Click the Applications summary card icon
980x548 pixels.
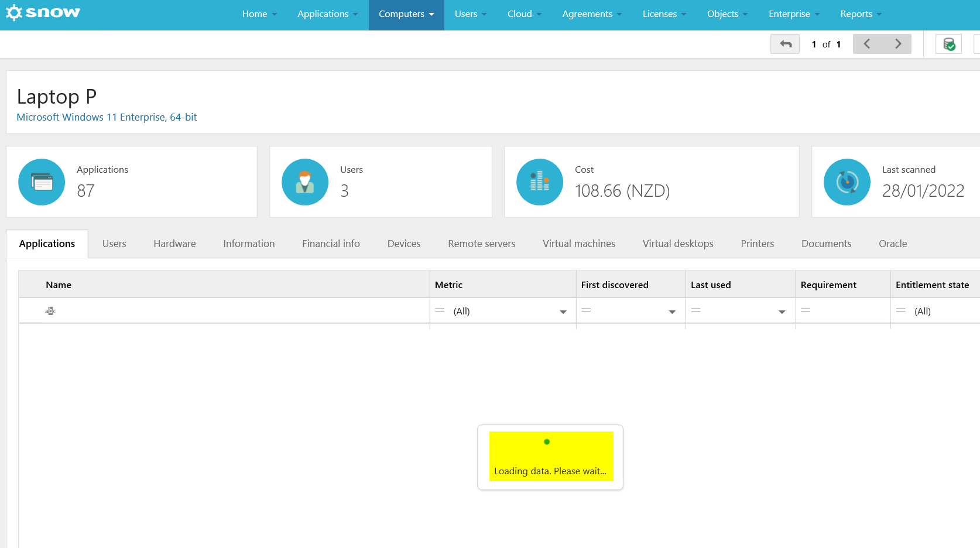click(x=42, y=182)
